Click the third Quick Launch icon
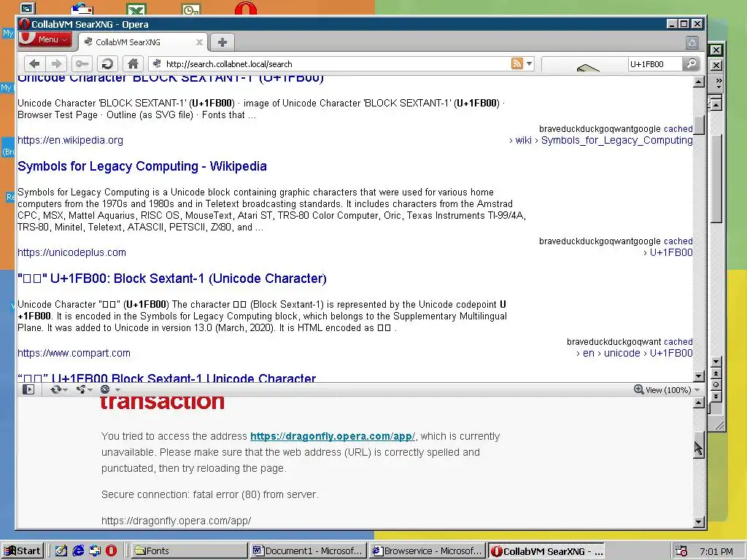Image resolution: width=747 pixels, height=560 pixels. 95,551
